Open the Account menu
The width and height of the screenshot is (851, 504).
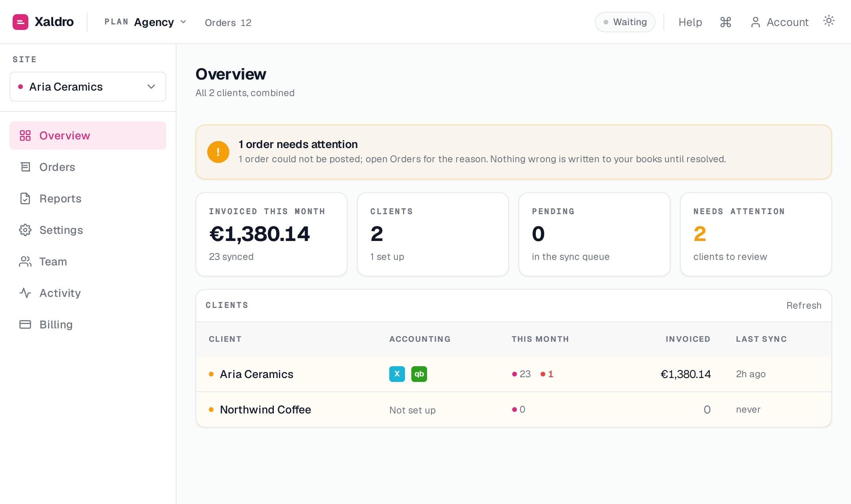pyautogui.click(x=779, y=22)
